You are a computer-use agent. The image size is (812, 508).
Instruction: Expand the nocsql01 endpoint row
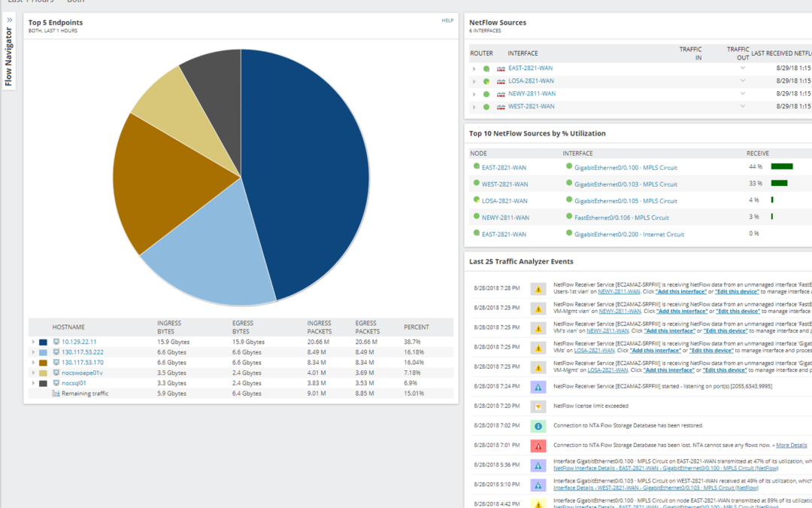tap(33, 384)
